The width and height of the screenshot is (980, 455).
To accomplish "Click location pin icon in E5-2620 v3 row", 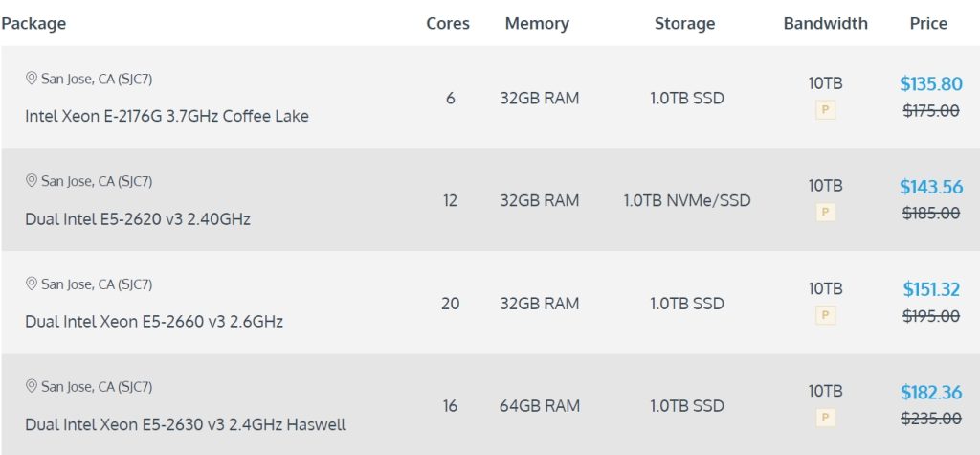I will (x=32, y=181).
